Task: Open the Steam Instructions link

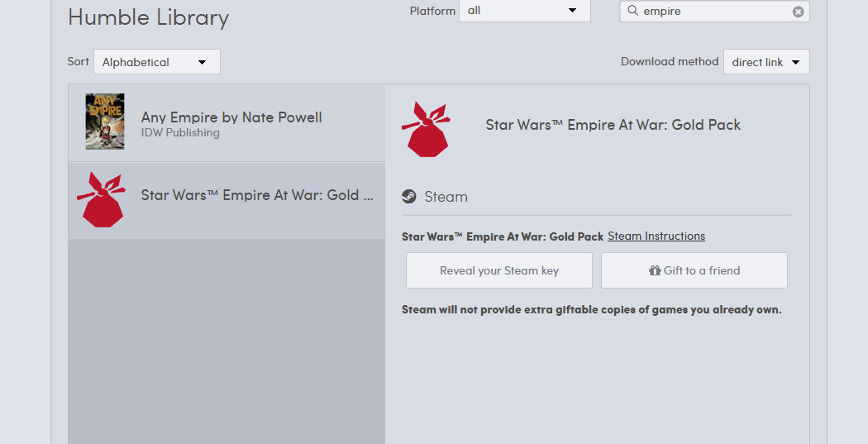Action: pyautogui.click(x=656, y=236)
